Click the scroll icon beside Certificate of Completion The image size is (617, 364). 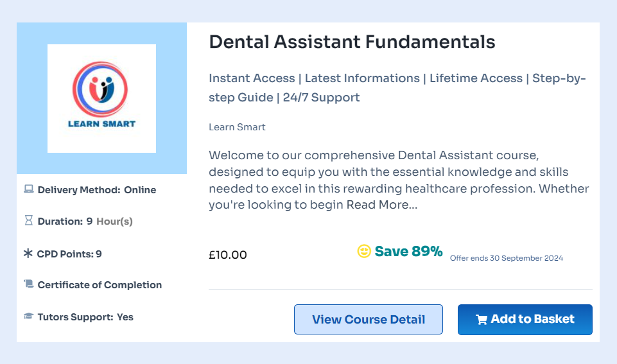point(28,284)
